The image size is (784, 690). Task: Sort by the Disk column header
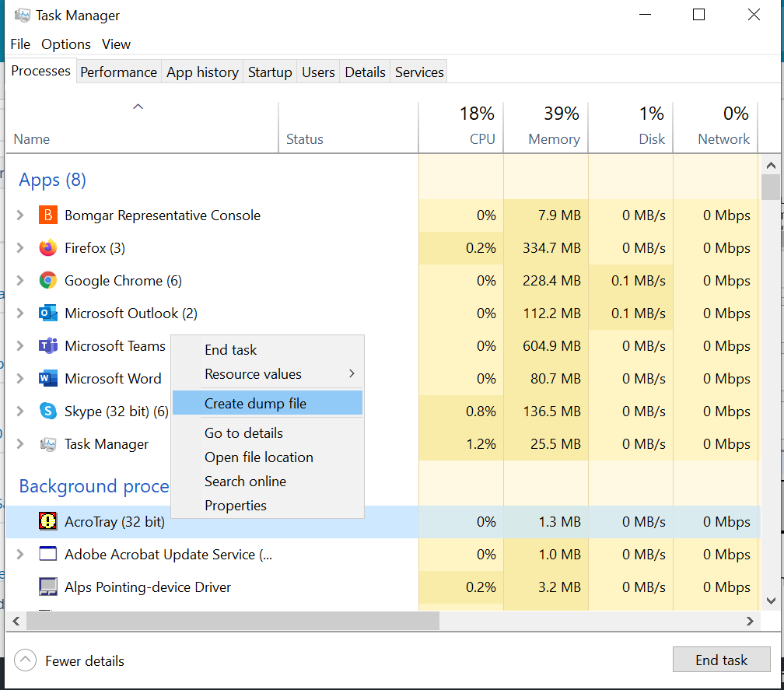[x=631, y=128]
